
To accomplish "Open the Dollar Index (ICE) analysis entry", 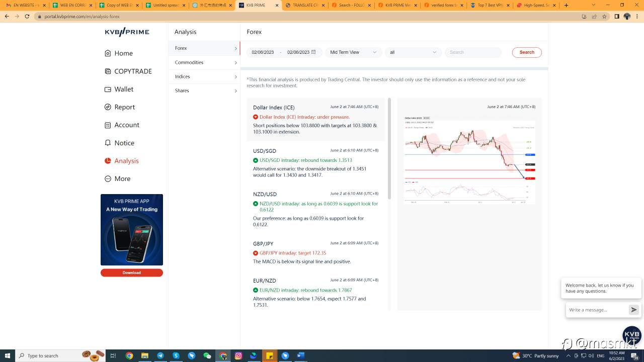I will (316, 120).
